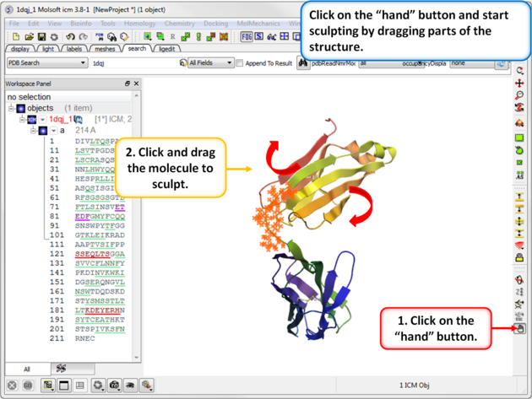Screen dimensions: 532x399
Task: Click the translate crosshair tool in right toolbar
Action: pyautogui.click(x=520, y=84)
